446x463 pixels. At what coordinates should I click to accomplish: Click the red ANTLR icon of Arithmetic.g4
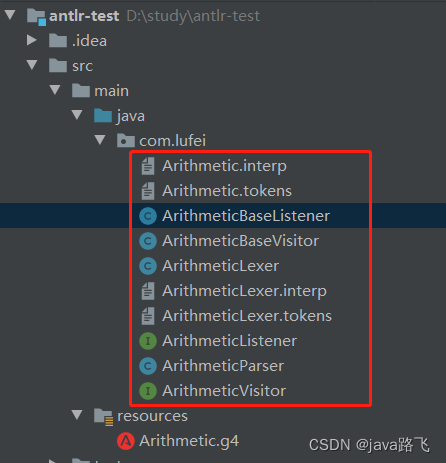(x=126, y=441)
